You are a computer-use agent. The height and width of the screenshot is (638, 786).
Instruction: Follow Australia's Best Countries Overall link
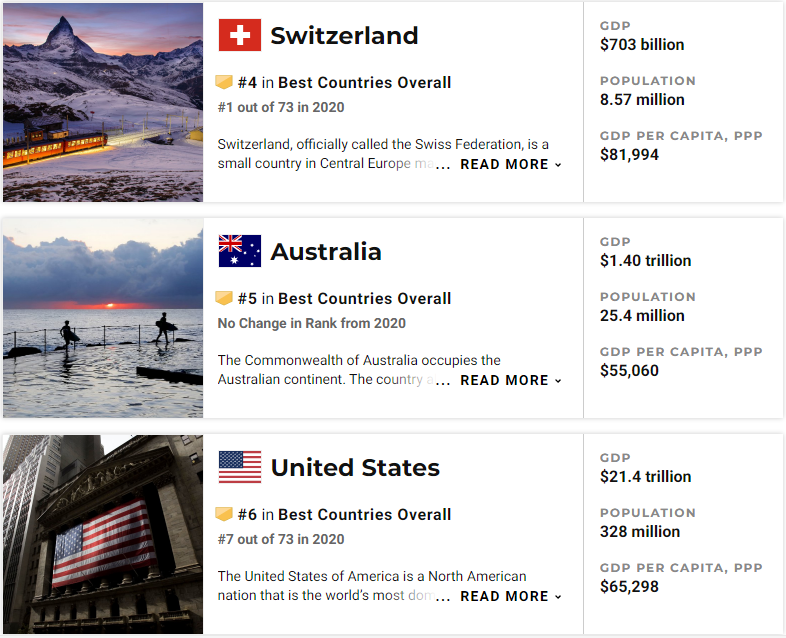point(364,299)
